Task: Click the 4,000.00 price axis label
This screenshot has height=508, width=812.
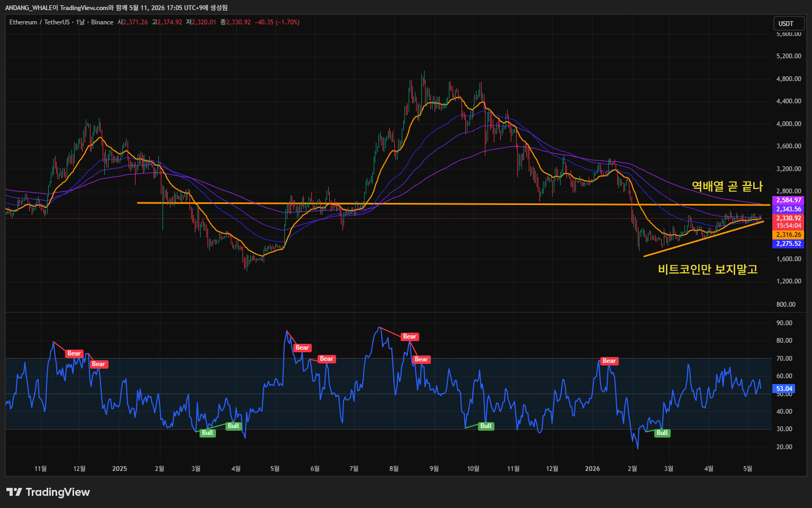Action: [x=788, y=124]
